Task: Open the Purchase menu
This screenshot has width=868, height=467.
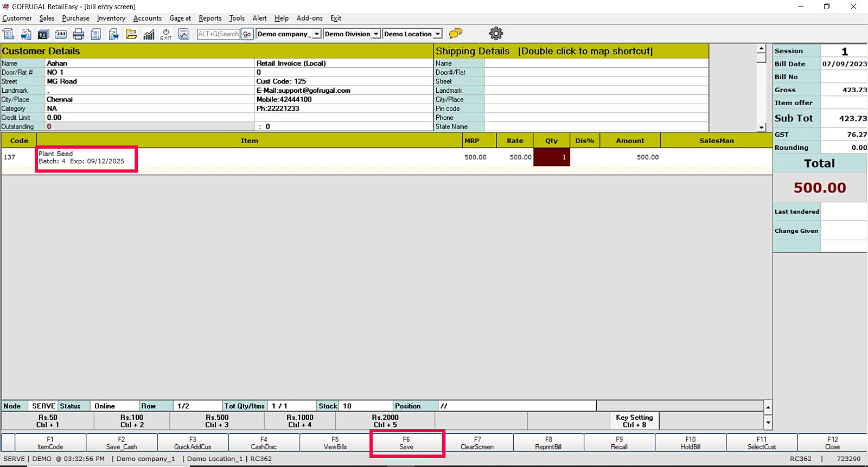Action: tap(75, 18)
